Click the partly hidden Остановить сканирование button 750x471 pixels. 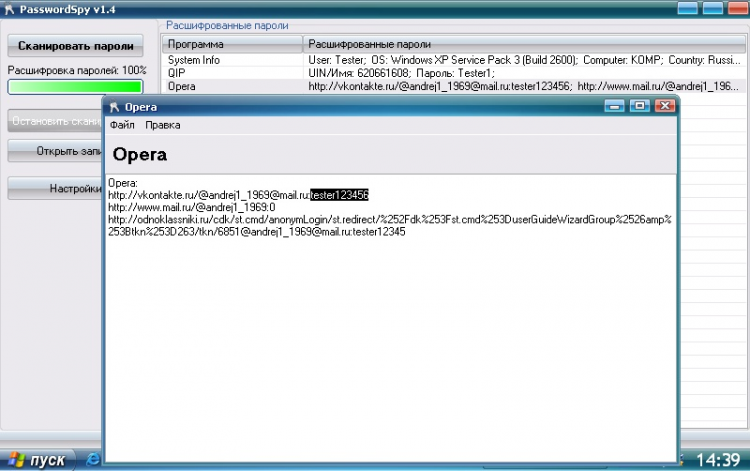(x=55, y=121)
